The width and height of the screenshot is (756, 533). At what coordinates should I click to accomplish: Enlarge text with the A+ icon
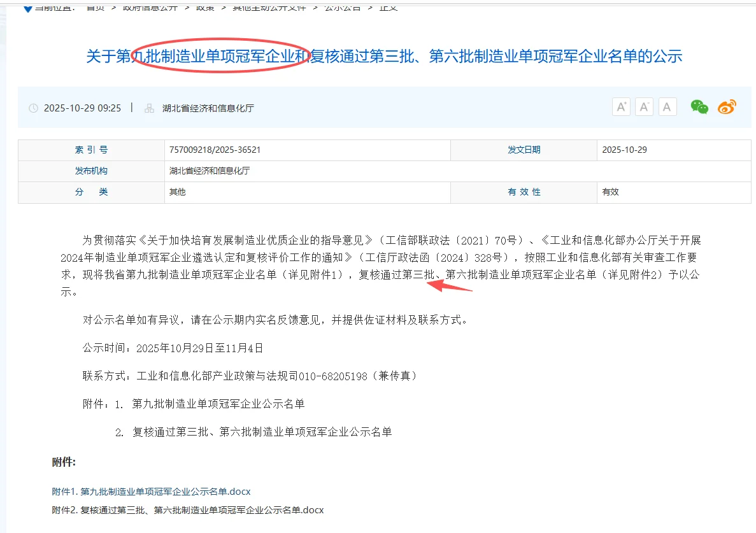click(x=621, y=106)
